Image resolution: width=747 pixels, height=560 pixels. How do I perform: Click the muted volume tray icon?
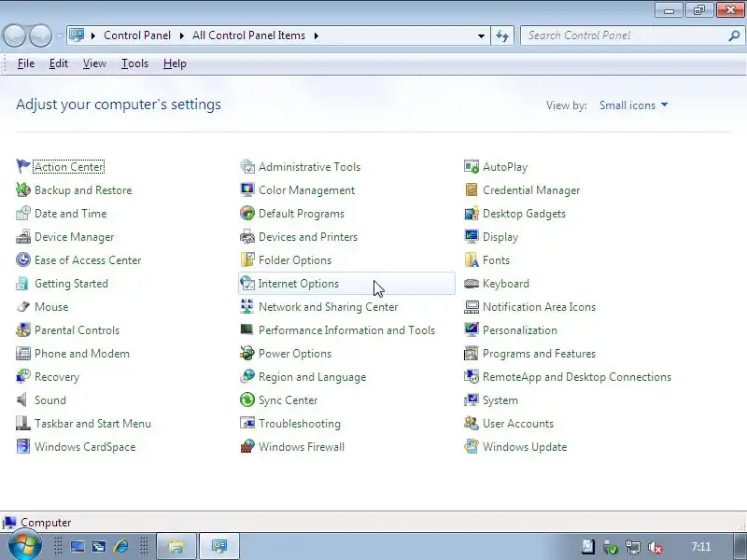[x=656, y=547]
